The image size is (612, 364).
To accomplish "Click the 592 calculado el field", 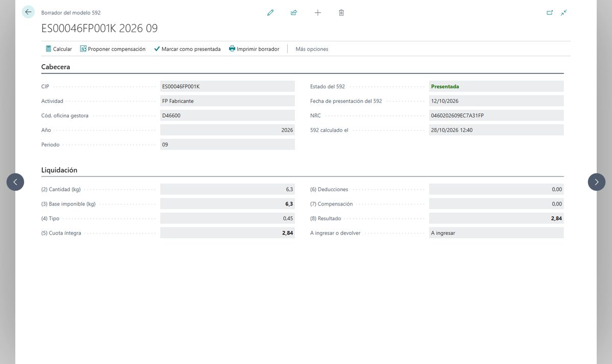I will (496, 130).
